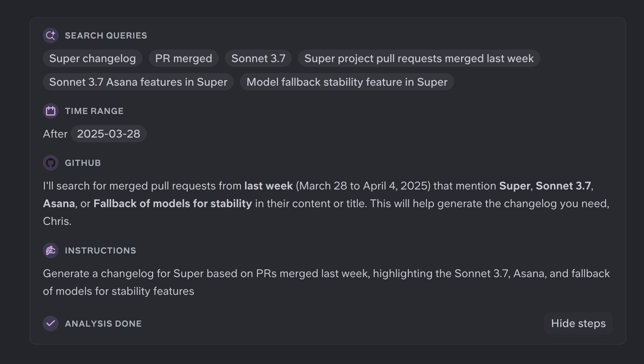Click the "Sonnet 3.7" query chip
The width and height of the screenshot is (644, 364).
click(x=258, y=59)
